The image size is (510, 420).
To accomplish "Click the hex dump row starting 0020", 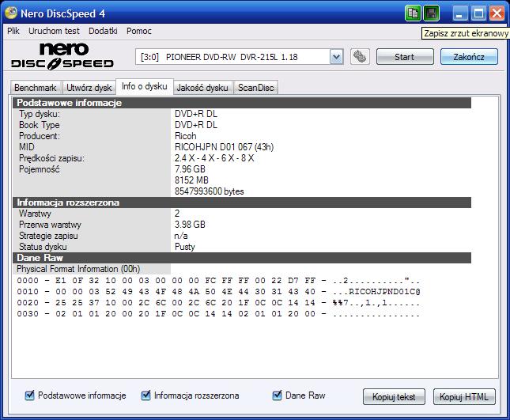I will pos(218,303).
